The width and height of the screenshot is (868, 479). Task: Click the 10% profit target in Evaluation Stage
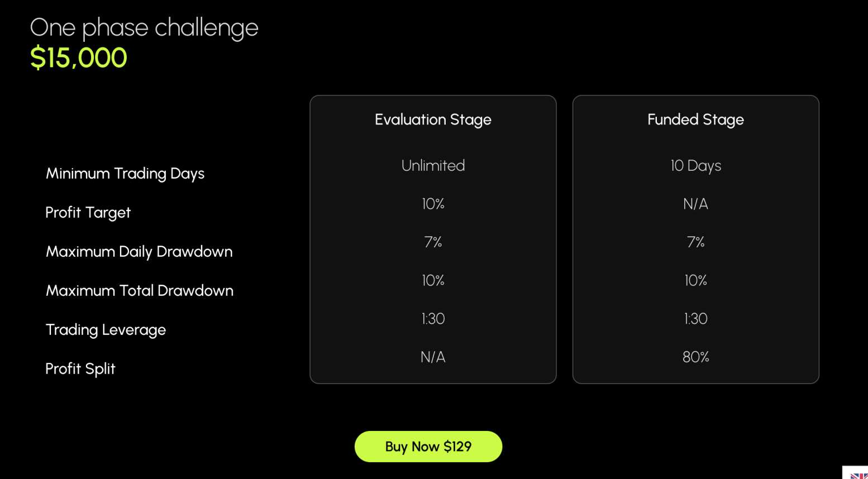point(433,204)
